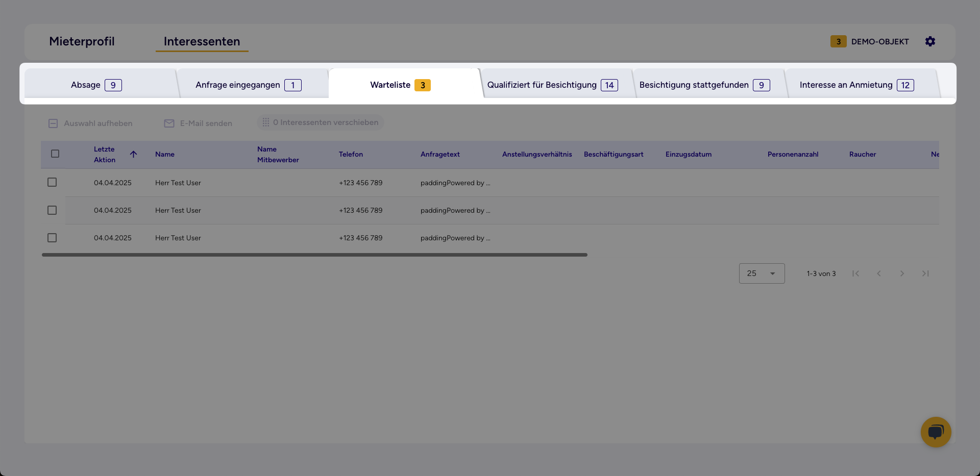Click the sort arrow on Letzte Aktion column
The image size is (980, 476).
pos(133,154)
